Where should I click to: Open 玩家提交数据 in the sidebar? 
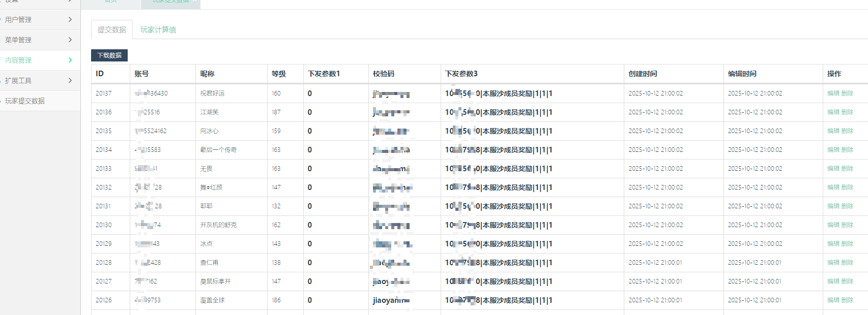[25, 101]
